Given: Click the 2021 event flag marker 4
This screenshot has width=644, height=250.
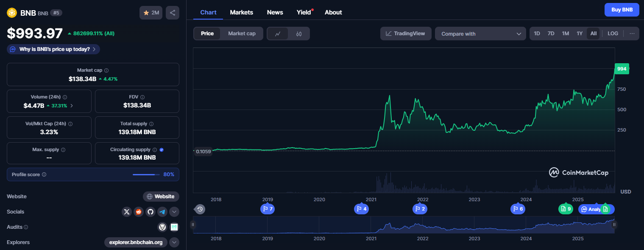Looking at the screenshot, I should pos(361,209).
